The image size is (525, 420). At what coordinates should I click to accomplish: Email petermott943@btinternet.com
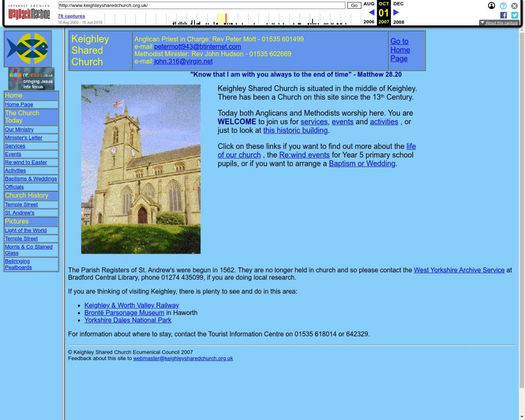[x=198, y=47]
